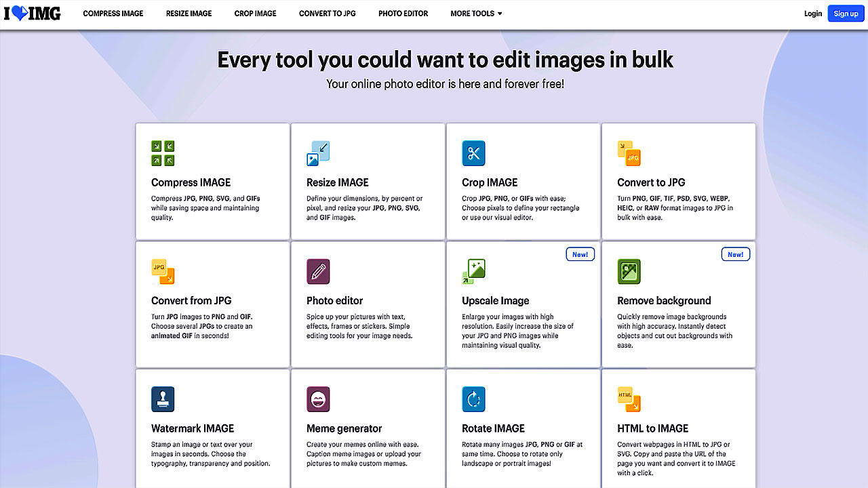Click the Watermark IMAGE stamp icon
The width and height of the screenshot is (868, 488).
click(x=163, y=399)
